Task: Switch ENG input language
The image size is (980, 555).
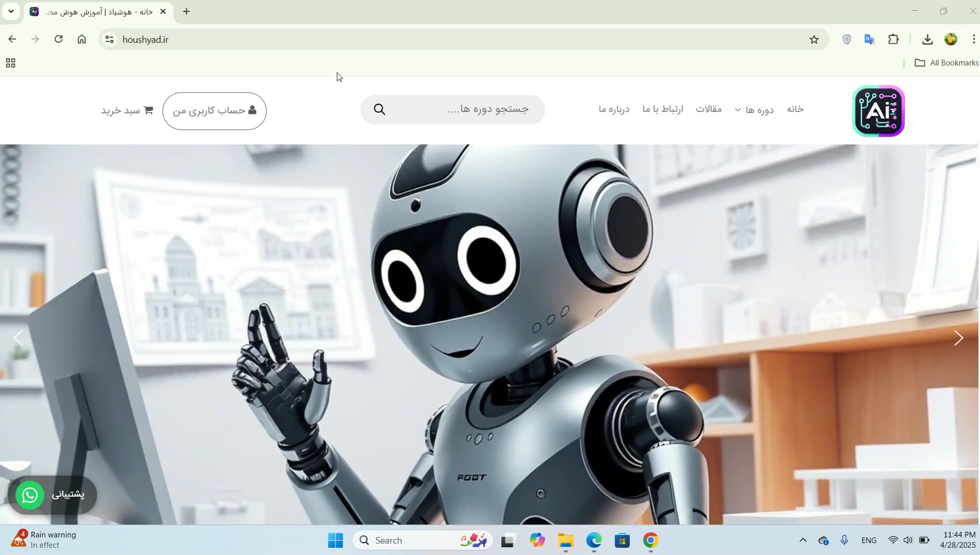Action: 869,541
